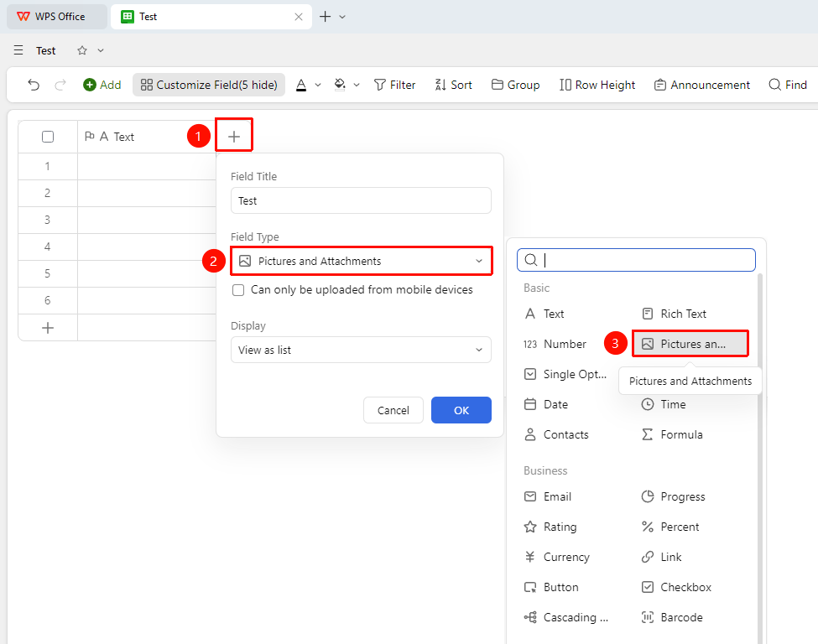Choose the Checkbox field type

pyautogui.click(x=676, y=587)
